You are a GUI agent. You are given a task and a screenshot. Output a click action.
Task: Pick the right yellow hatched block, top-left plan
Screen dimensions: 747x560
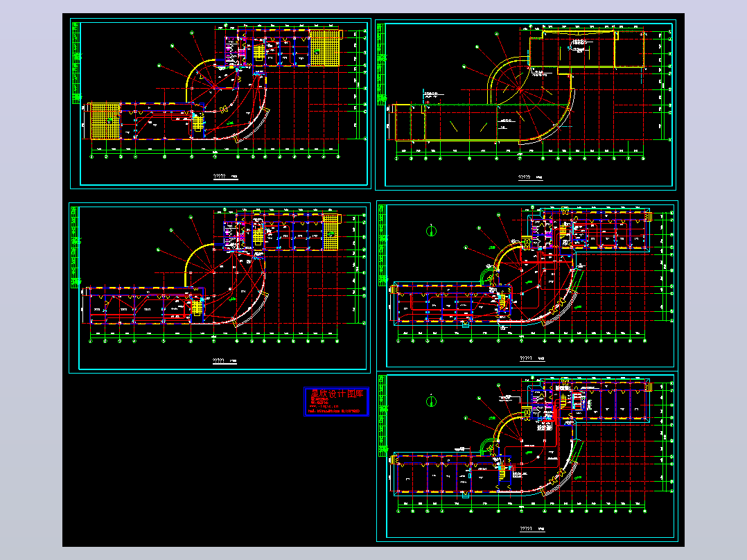(x=324, y=48)
